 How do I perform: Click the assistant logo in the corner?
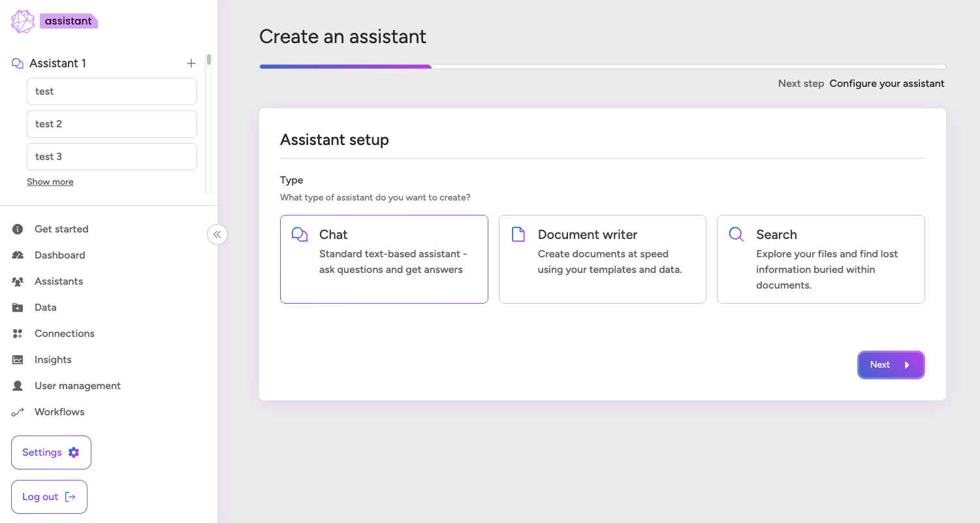(22, 21)
